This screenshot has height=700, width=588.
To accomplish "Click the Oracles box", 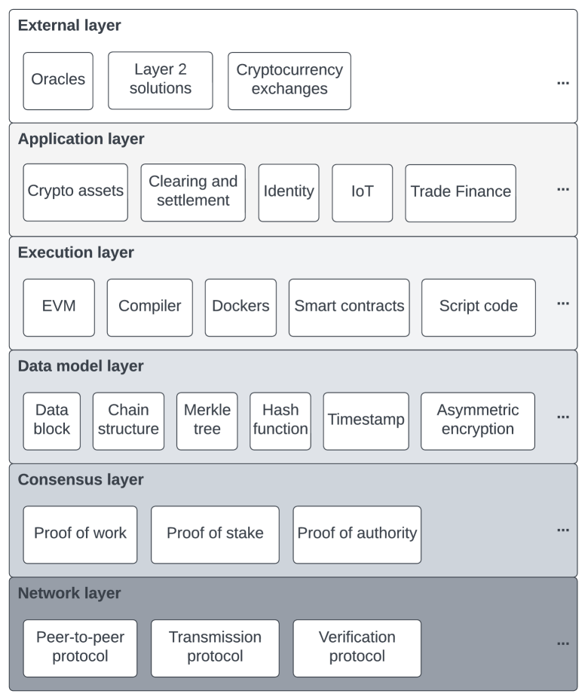I will [x=58, y=81].
